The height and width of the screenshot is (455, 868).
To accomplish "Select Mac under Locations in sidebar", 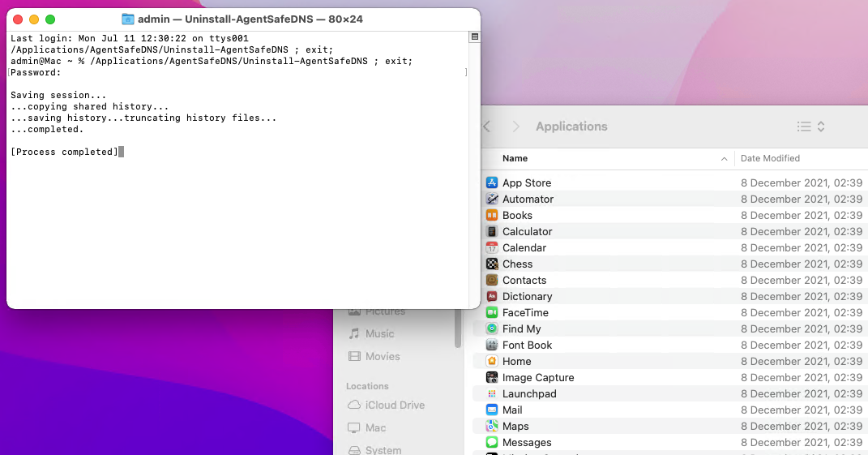I will (366, 428).
